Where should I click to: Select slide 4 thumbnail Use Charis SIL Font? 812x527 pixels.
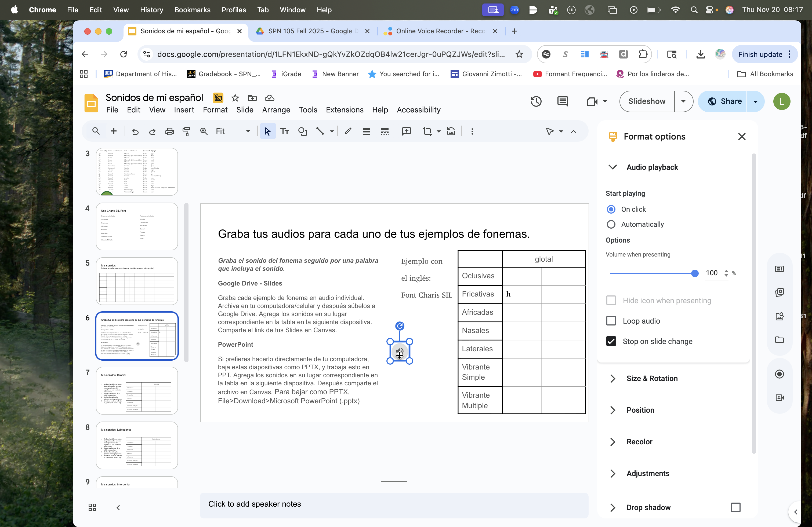click(137, 226)
